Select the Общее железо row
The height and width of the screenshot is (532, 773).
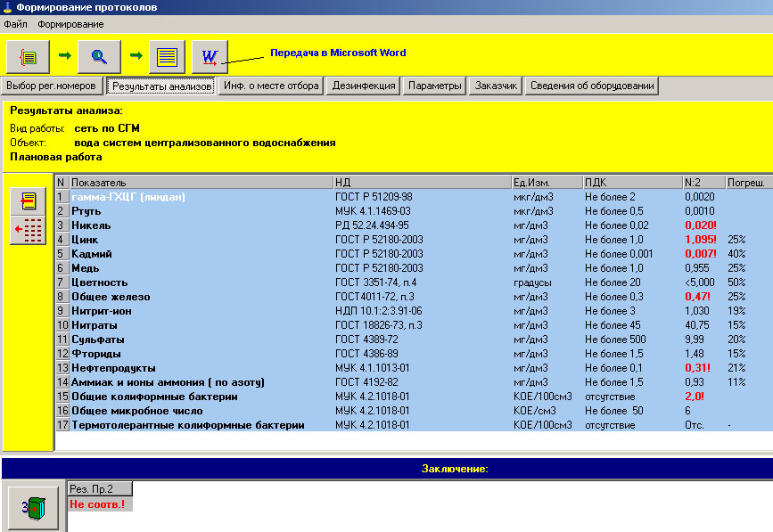pyautogui.click(x=414, y=297)
